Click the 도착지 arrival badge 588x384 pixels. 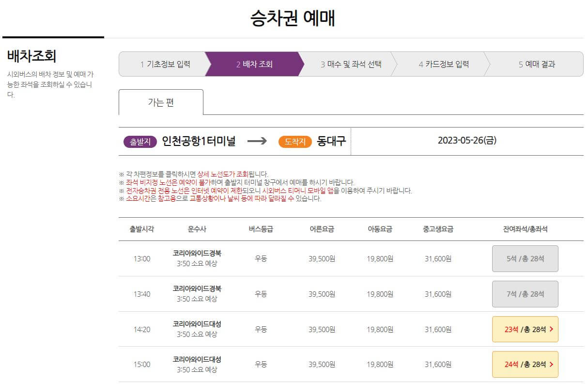click(295, 141)
